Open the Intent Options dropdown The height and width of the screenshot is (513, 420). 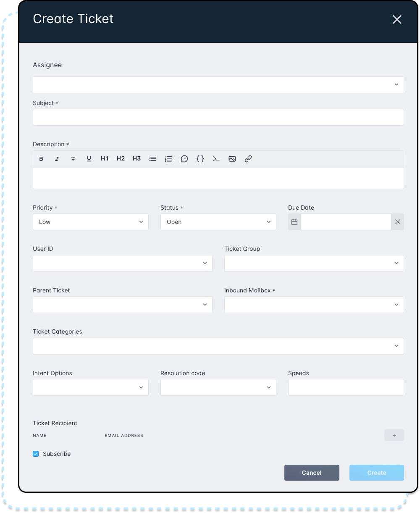(x=91, y=387)
